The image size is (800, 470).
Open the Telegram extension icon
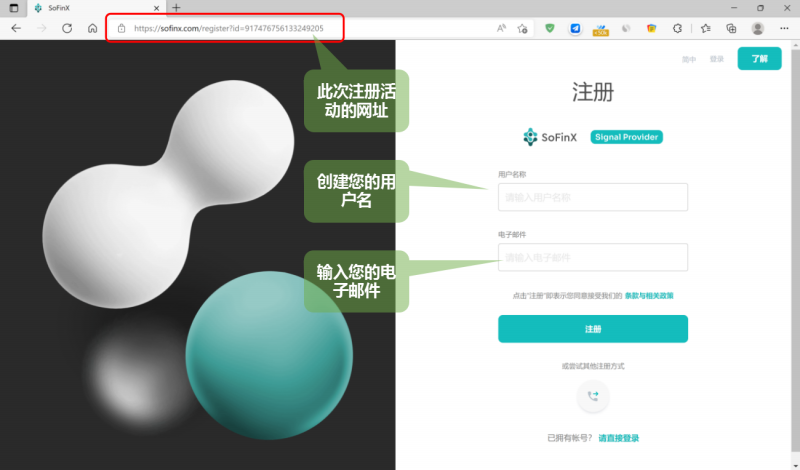point(575,29)
